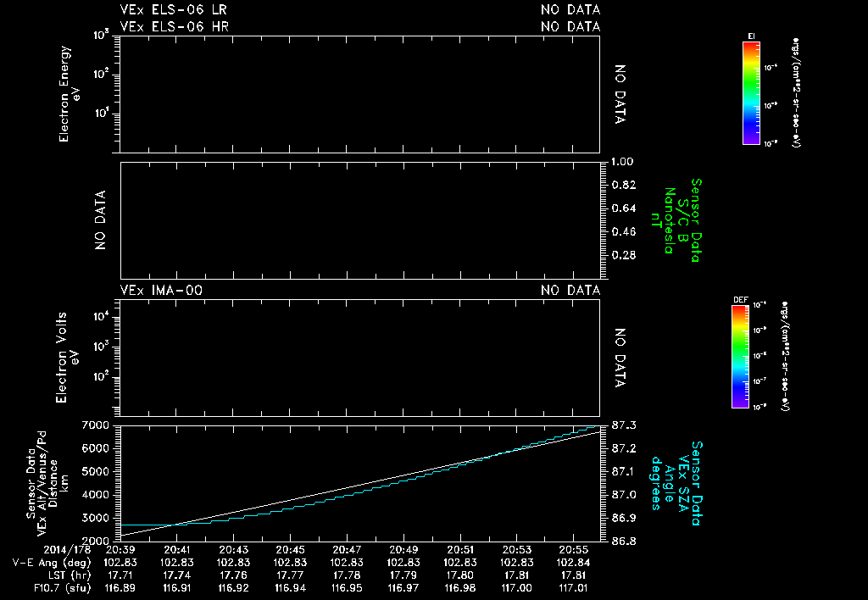The image size is (868, 600).
Task: Click the altitude axis tick '7000'
Action: click(95, 425)
